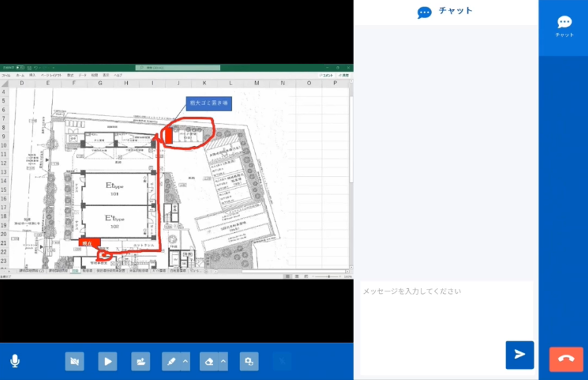The width and height of the screenshot is (588, 380).
Task: Expand the eraser options chevron
Action: coord(223,361)
